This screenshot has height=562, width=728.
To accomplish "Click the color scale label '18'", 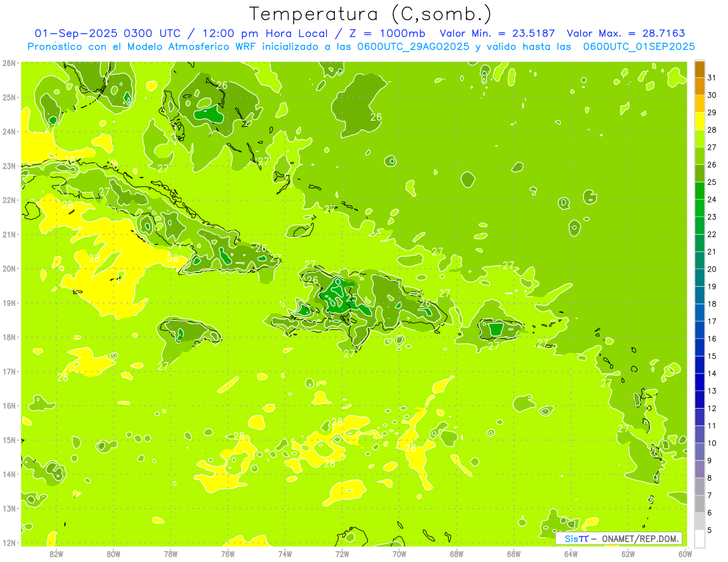I will coord(712,304).
